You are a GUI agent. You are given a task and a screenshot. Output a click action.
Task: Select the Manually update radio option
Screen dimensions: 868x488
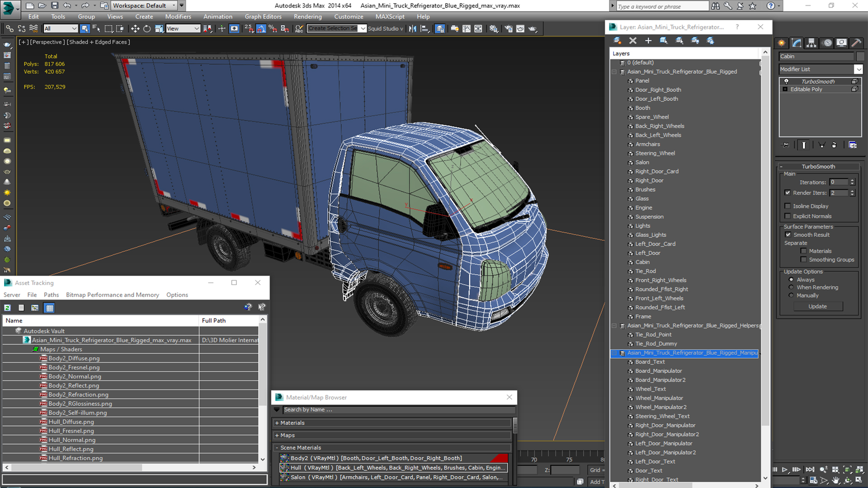[791, 296]
